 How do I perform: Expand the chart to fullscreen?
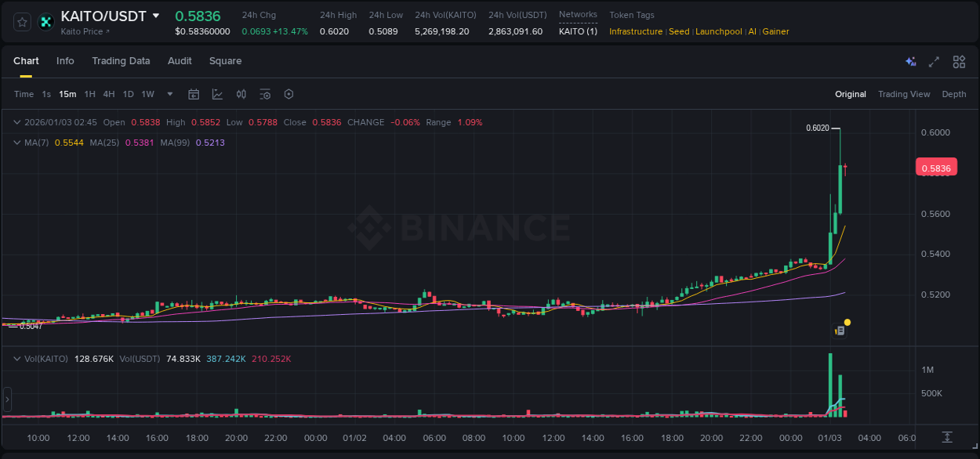point(934,61)
